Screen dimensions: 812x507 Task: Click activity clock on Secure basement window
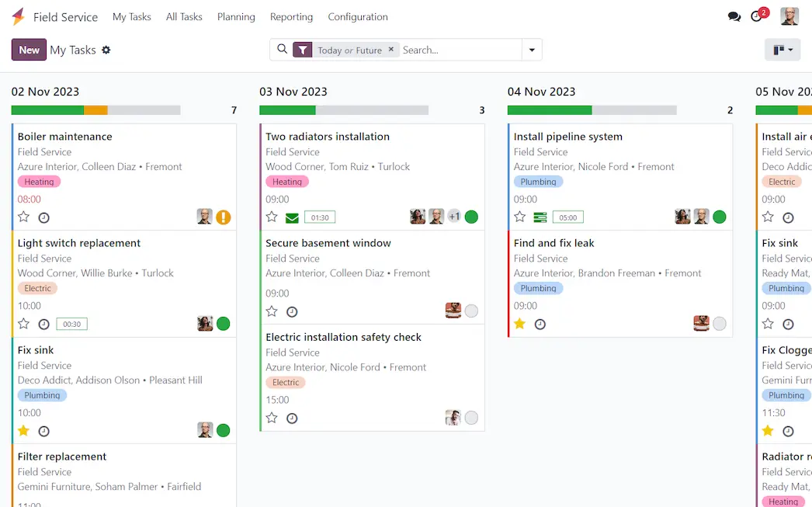pyautogui.click(x=292, y=311)
